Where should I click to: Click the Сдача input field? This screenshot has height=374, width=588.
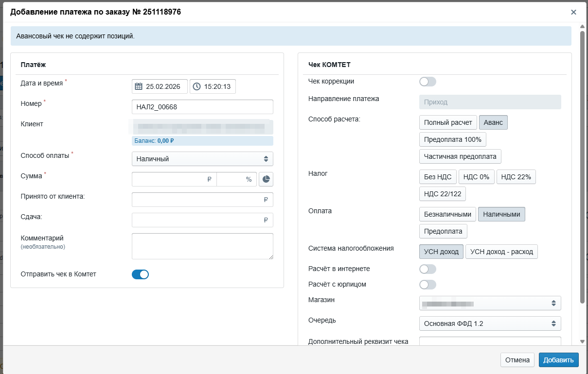[202, 220]
